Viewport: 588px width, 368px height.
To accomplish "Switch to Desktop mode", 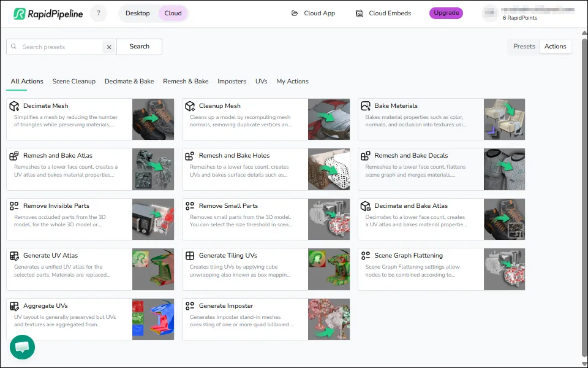I will pyautogui.click(x=137, y=13).
